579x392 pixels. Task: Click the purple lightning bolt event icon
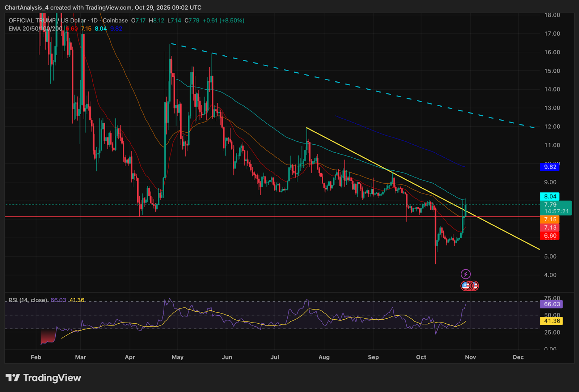tap(465, 274)
